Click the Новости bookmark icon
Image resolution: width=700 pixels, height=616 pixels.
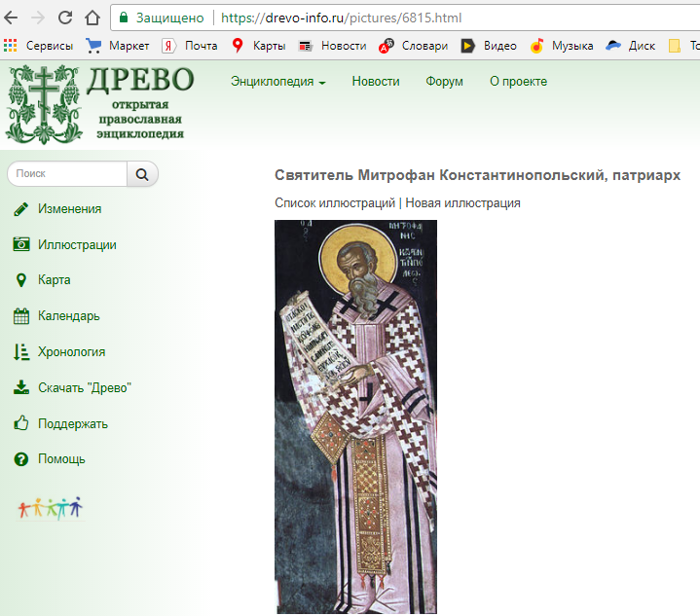point(306,46)
